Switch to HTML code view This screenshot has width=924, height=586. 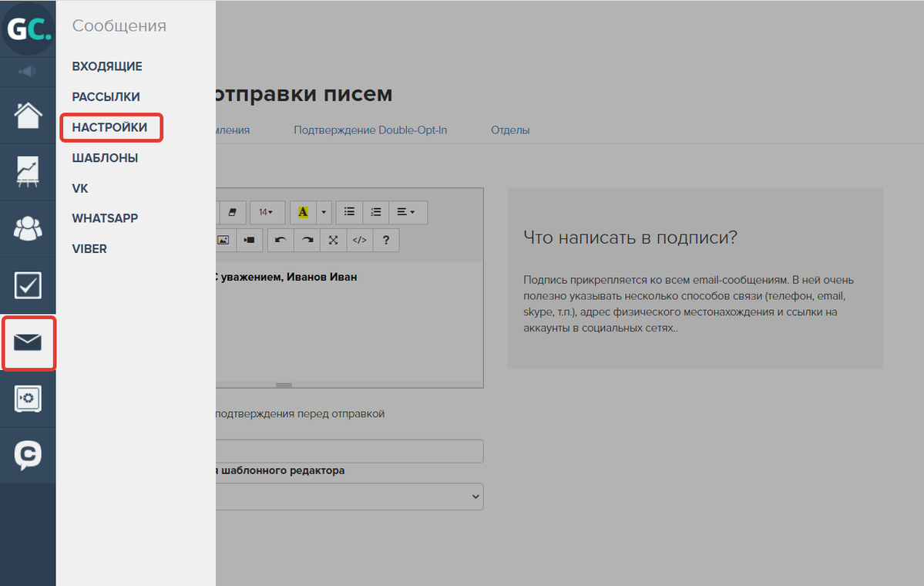tap(359, 240)
